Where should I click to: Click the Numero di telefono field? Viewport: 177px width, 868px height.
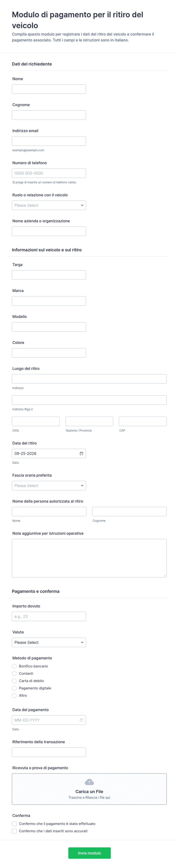click(x=49, y=173)
